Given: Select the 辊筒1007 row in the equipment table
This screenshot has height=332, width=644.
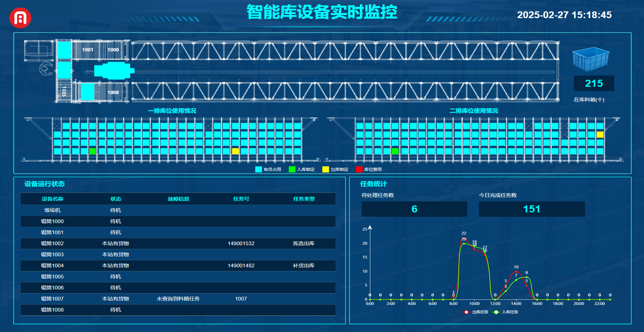Looking at the screenshot, I should coord(52,299).
